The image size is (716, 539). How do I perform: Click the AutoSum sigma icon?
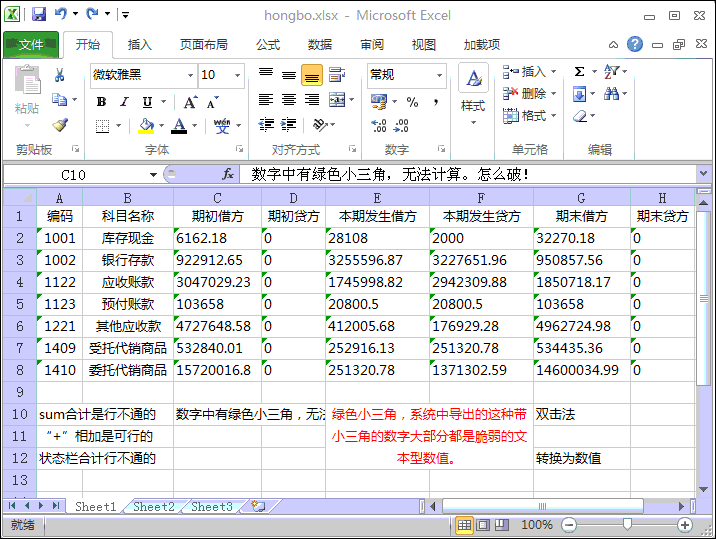coord(579,71)
